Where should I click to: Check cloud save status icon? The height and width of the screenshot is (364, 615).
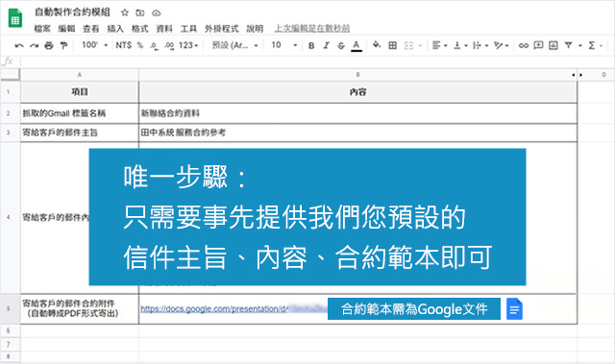tap(156, 12)
